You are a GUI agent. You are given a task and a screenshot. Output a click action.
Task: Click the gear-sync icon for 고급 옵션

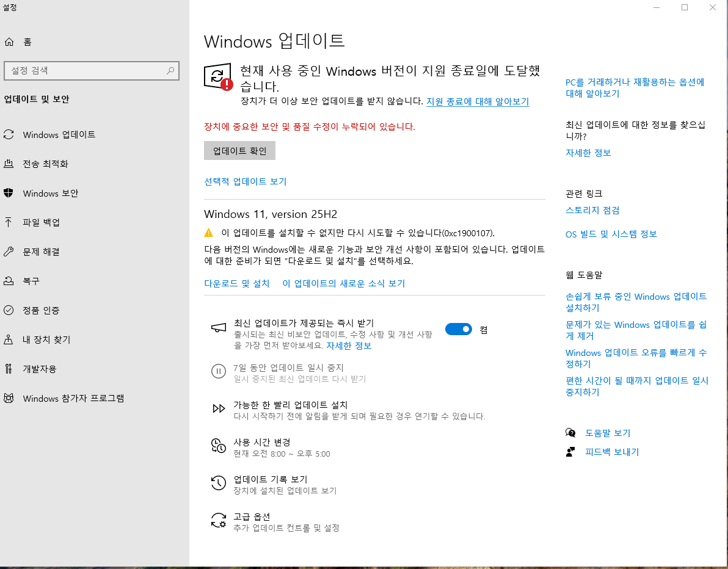[219, 520]
